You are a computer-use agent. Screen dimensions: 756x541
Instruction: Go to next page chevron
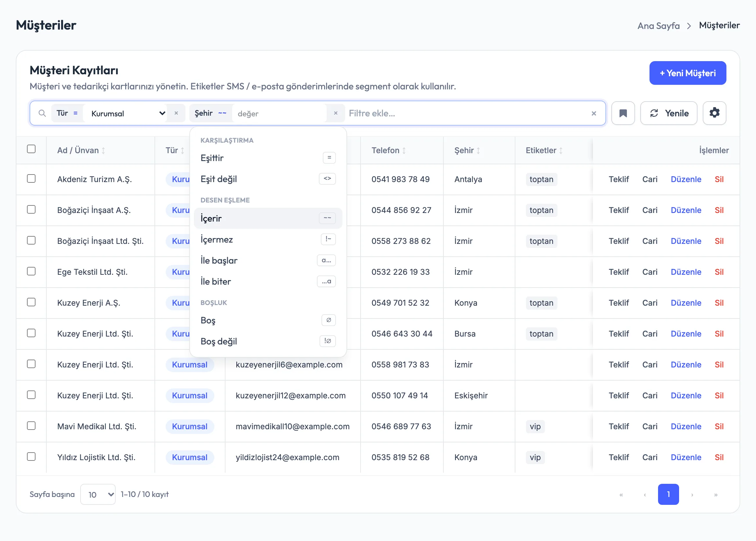[692, 494]
